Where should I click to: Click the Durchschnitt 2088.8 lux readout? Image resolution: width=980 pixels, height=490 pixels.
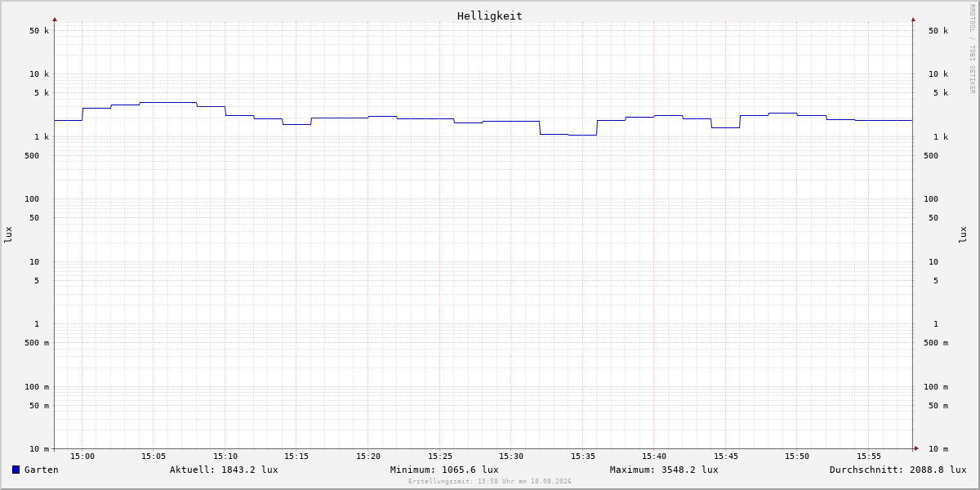[898, 470]
